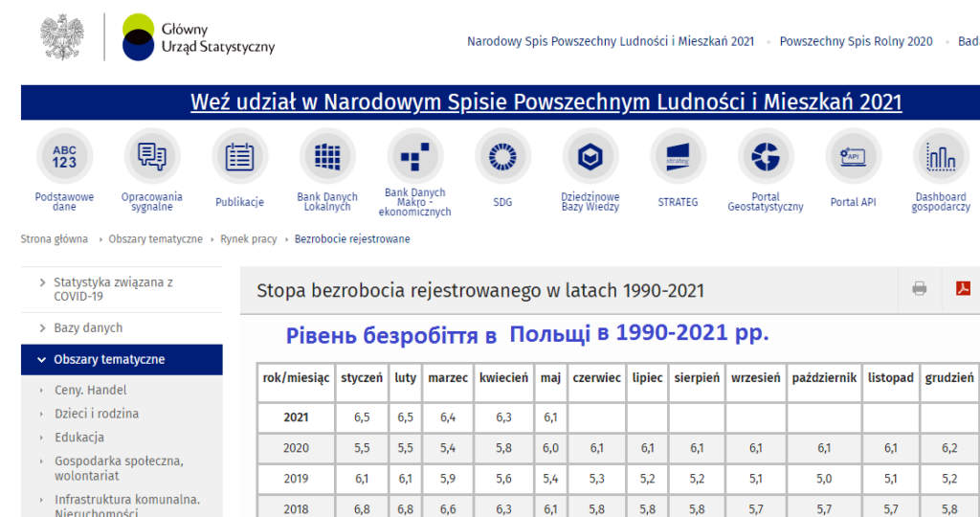Expand the Bazy danych sidebar item
The image size is (980, 517).
coord(88,328)
